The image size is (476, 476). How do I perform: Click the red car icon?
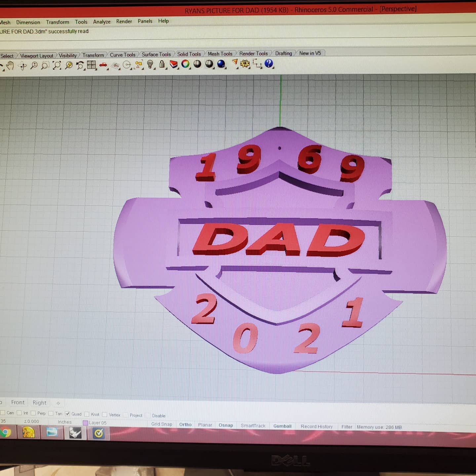click(x=103, y=64)
